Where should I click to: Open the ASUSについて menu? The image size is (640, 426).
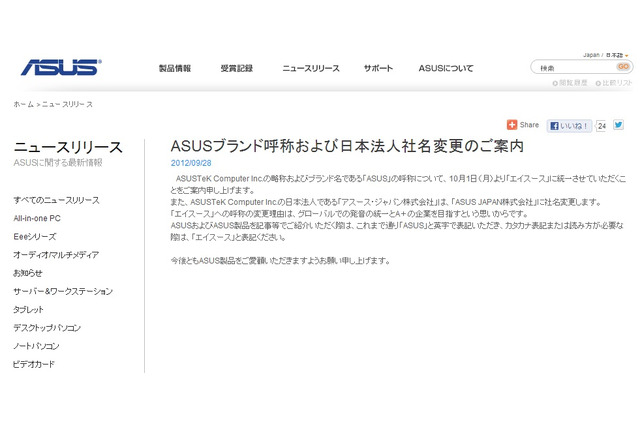click(x=446, y=68)
